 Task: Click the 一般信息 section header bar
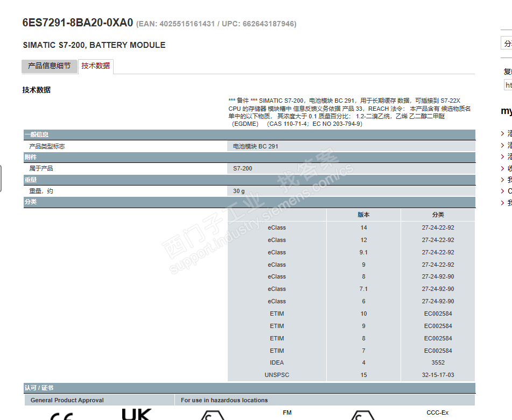249,134
